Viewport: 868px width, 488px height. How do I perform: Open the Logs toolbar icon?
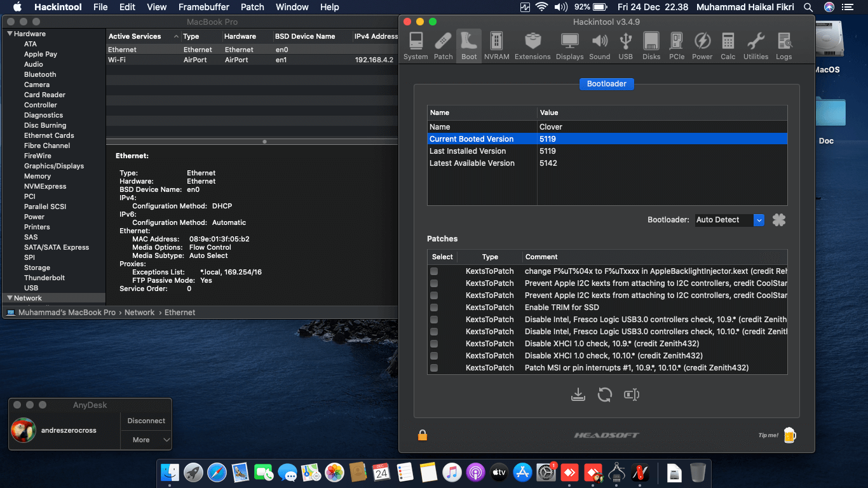(784, 46)
